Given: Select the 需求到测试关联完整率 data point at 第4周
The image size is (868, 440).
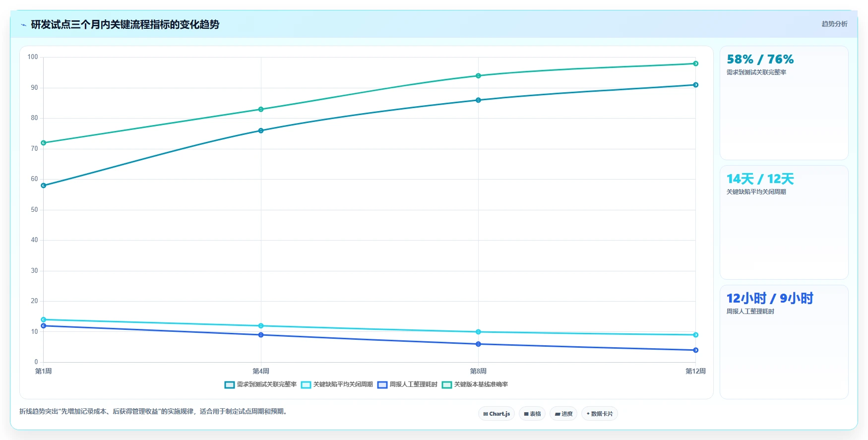Looking at the screenshot, I should pyautogui.click(x=261, y=130).
